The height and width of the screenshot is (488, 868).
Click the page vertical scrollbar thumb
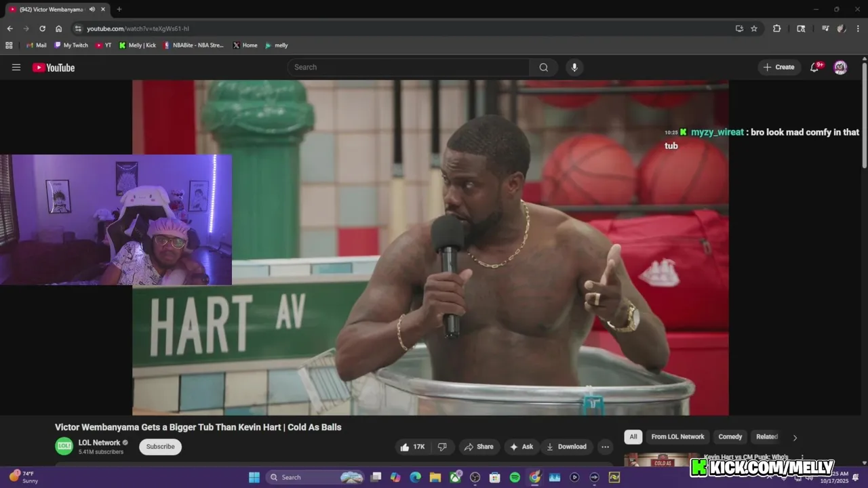pyautogui.click(x=864, y=115)
